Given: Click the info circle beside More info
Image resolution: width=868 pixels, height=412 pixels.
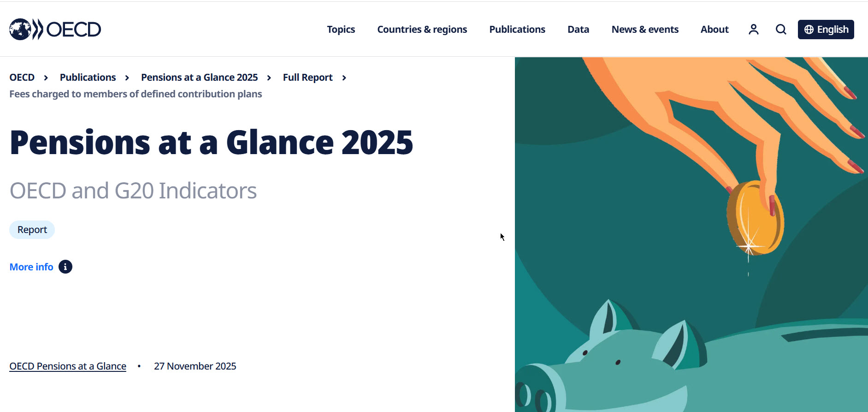Looking at the screenshot, I should pos(65,267).
